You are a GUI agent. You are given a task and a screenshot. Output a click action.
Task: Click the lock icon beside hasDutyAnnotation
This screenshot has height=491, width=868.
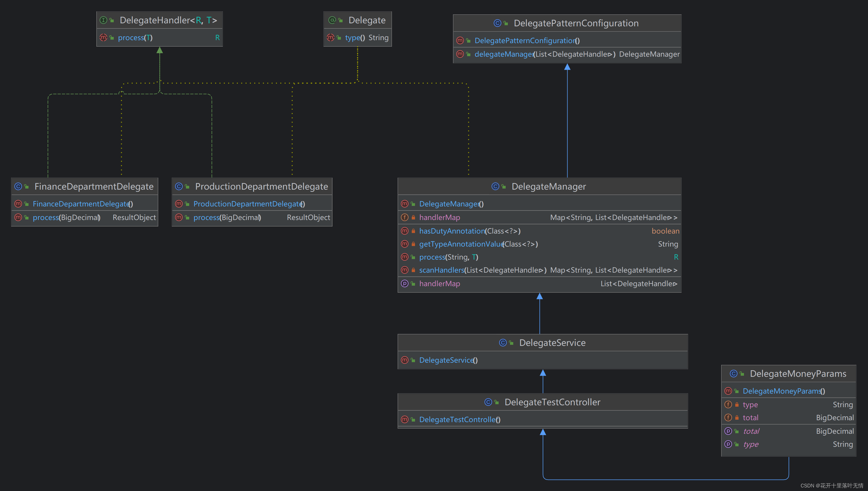point(413,231)
